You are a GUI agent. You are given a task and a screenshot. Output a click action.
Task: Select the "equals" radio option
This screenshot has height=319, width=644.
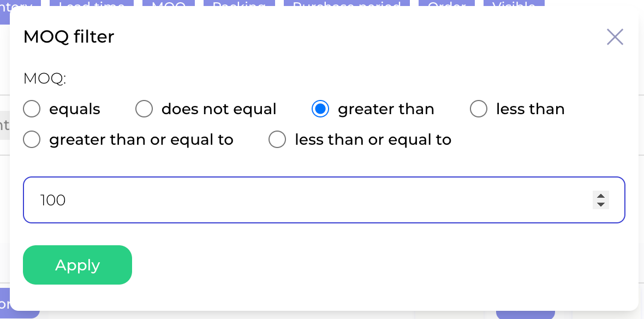[32, 109]
